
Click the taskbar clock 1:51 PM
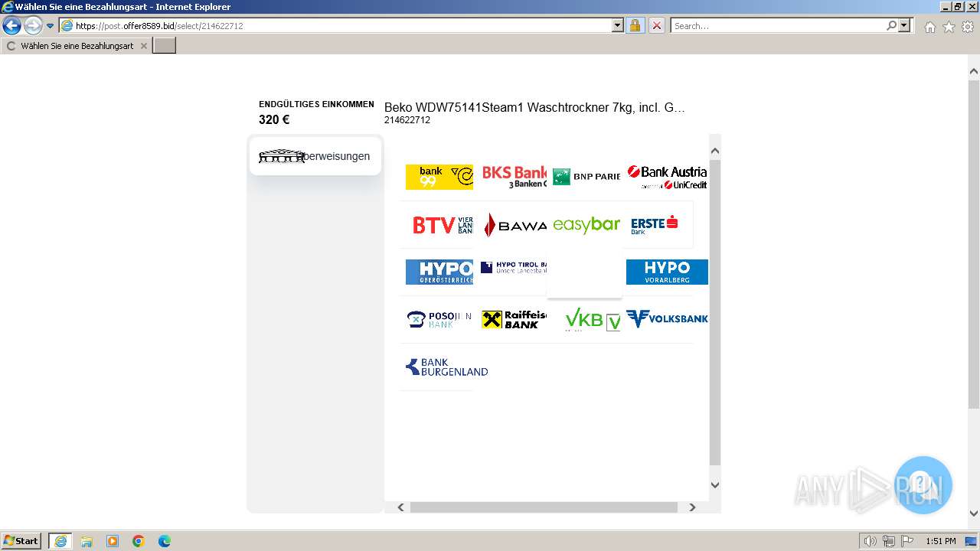941,541
